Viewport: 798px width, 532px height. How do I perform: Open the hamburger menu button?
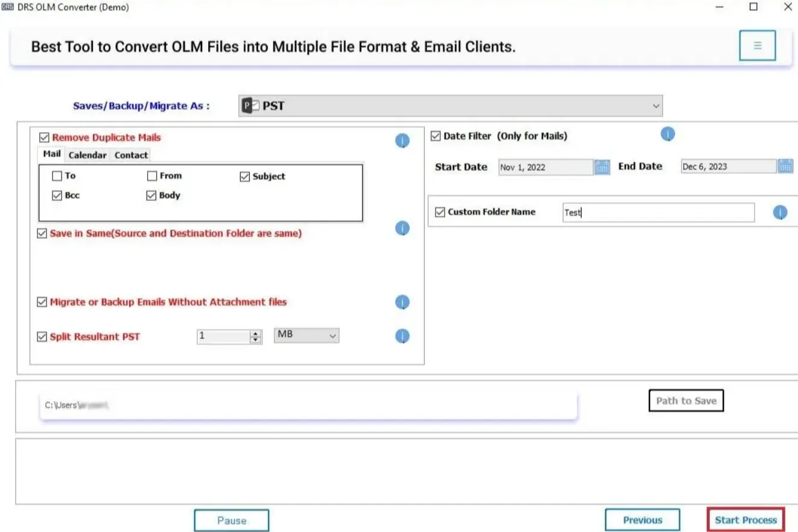click(x=757, y=46)
